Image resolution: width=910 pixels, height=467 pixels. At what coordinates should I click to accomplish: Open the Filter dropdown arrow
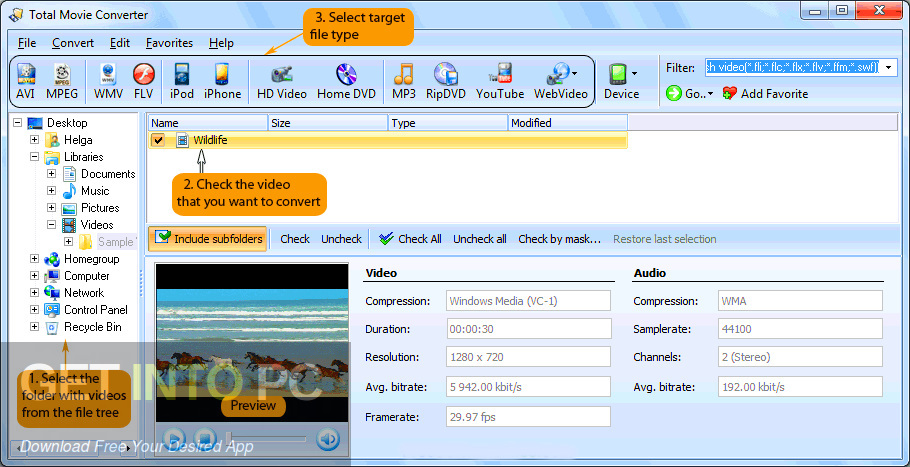[x=889, y=68]
